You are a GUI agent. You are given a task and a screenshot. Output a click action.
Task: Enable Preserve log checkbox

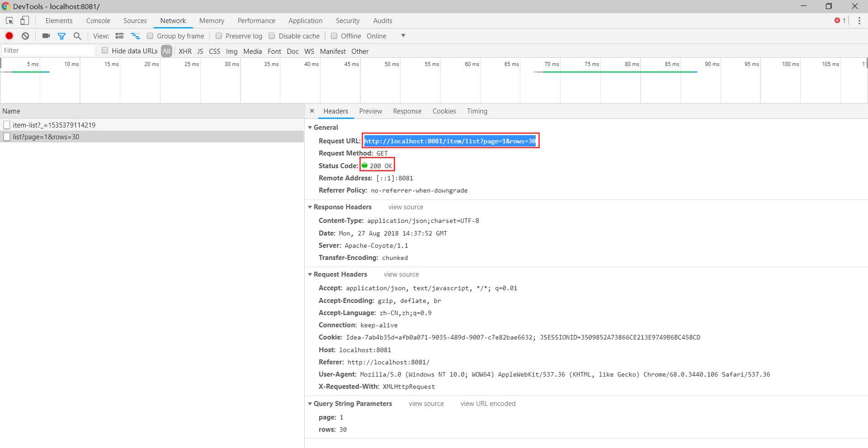click(219, 36)
